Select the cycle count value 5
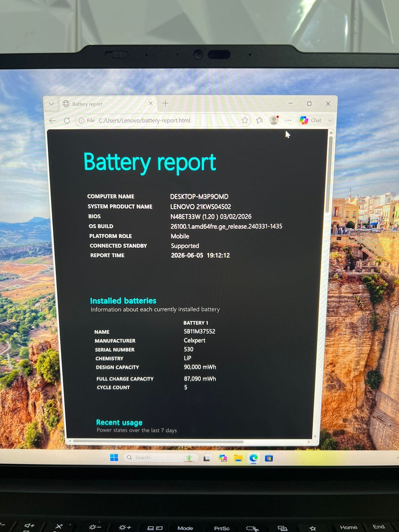The height and width of the screenshot is (532, 399). [x=186, y=387]
